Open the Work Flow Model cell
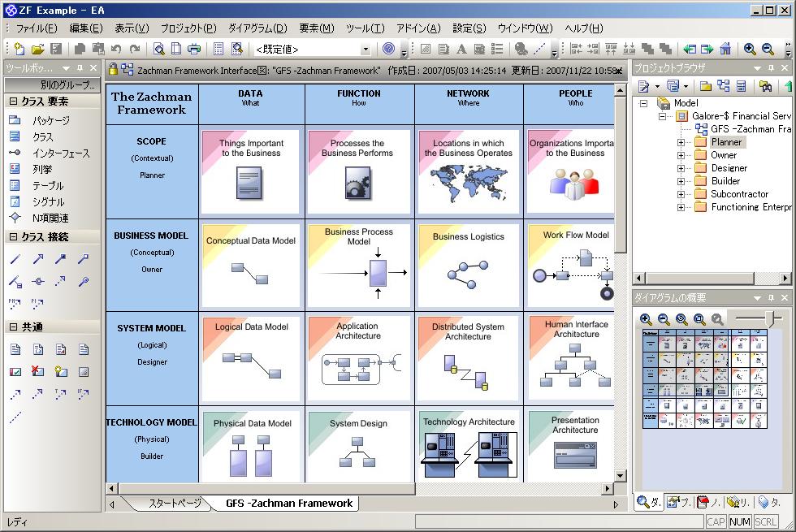 (x=570, y=265)
